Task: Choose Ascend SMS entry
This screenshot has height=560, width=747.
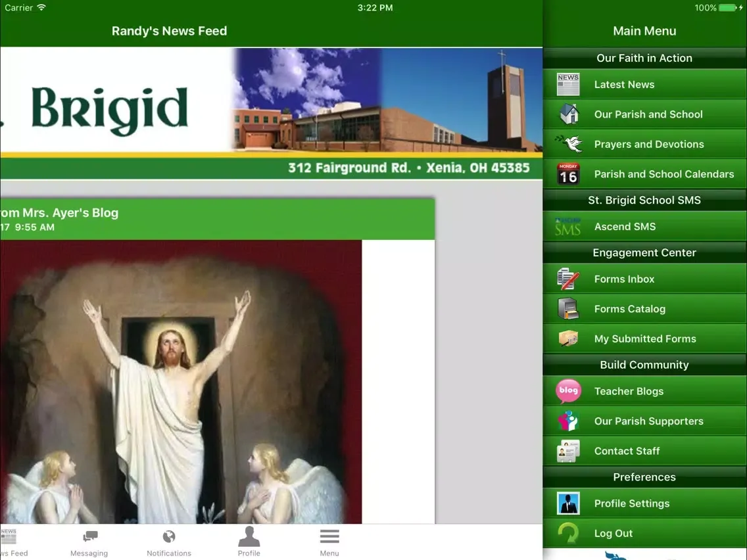Action: pyautogui.click(x=644, y=227)
